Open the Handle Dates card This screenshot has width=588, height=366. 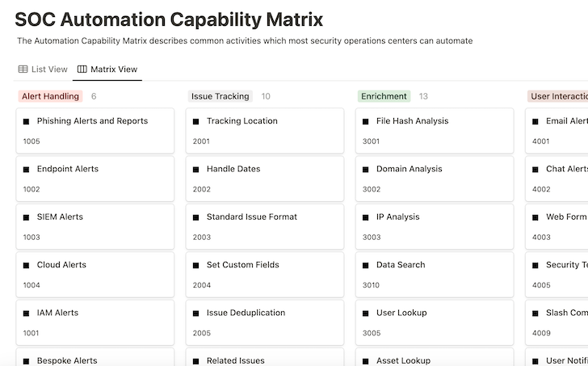pos(264,178)
